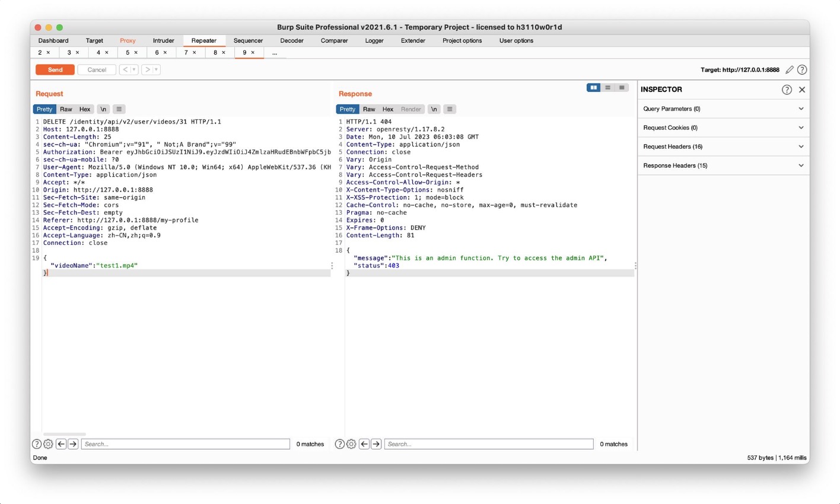Open request search settings gear icon
The width and height of the screenshot is (840, 504).
(x=48, y=444)
